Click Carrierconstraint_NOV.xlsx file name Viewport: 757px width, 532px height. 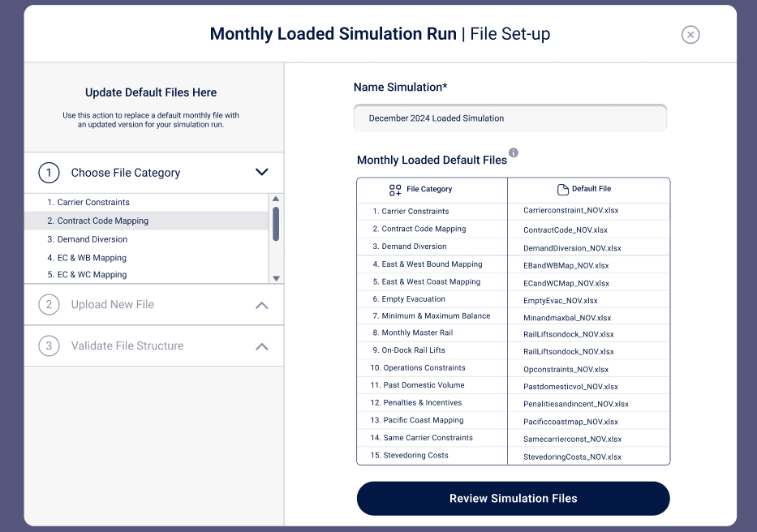click(x=570, y=211)
